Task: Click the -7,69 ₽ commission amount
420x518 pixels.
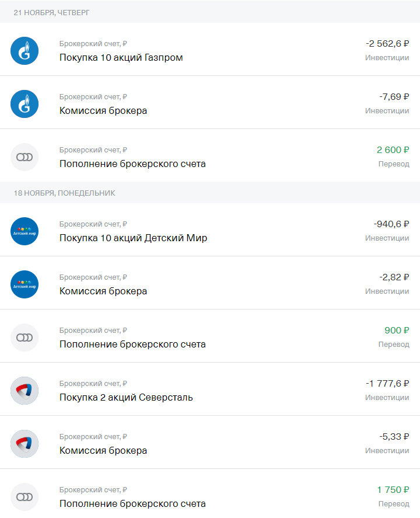Action: tap(394, 97)
